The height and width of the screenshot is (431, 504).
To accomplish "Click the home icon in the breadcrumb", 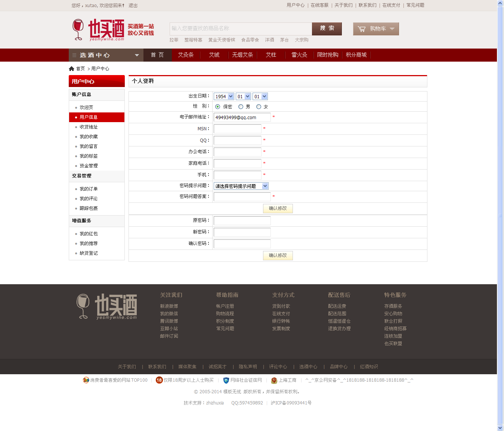I will [71, 69].
